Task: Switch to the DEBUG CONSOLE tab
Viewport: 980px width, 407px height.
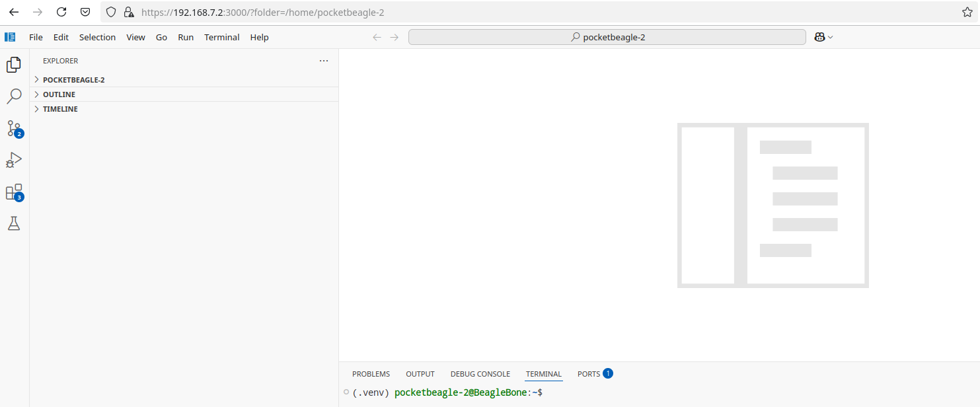Action: pos(480,373)
